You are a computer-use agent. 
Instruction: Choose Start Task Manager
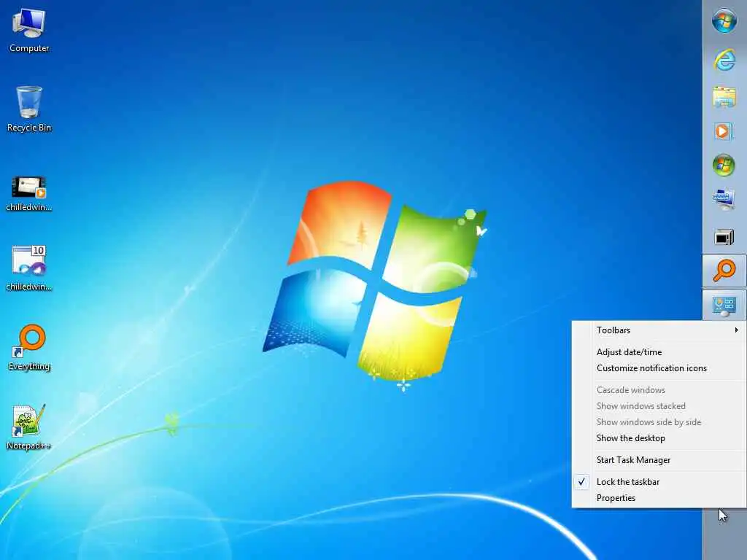tap(659, 460)
